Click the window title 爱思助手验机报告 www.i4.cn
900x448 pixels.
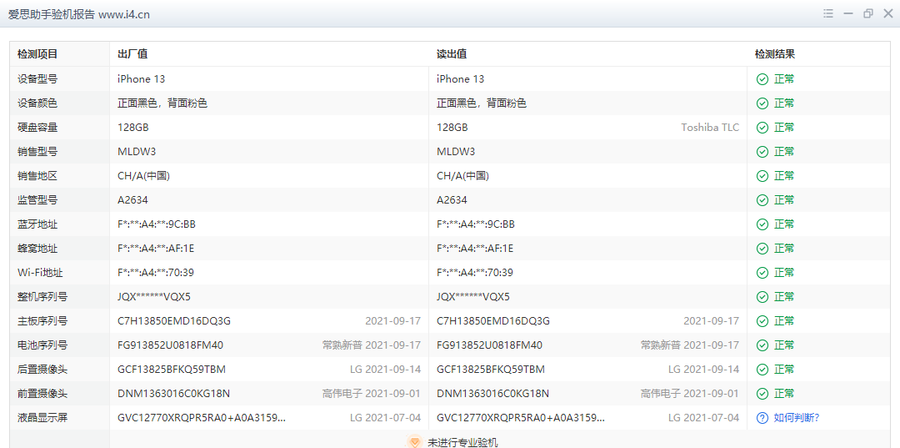coord(79,14)
